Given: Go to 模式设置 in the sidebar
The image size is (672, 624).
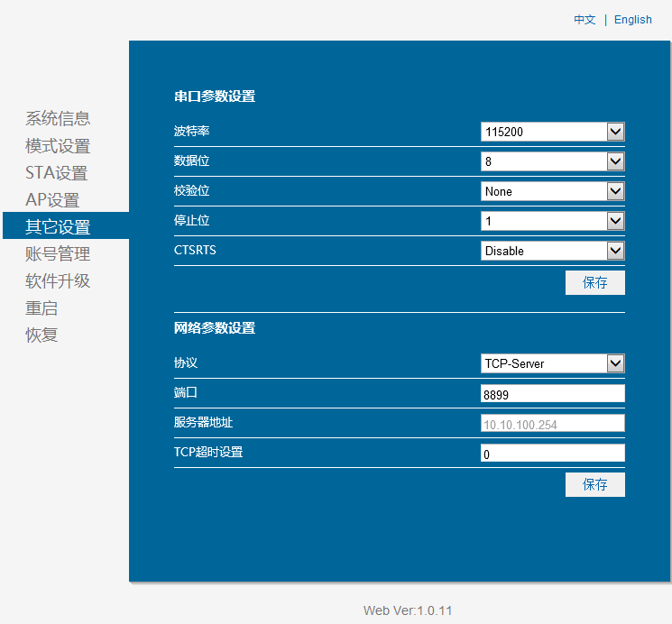Looking at the screenshot, I should 58,146.
